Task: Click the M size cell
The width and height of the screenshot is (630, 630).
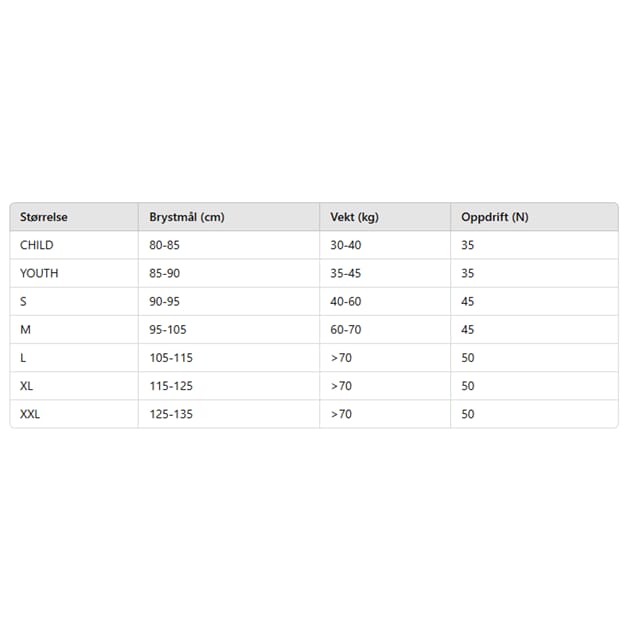Action: pos(25,329)
